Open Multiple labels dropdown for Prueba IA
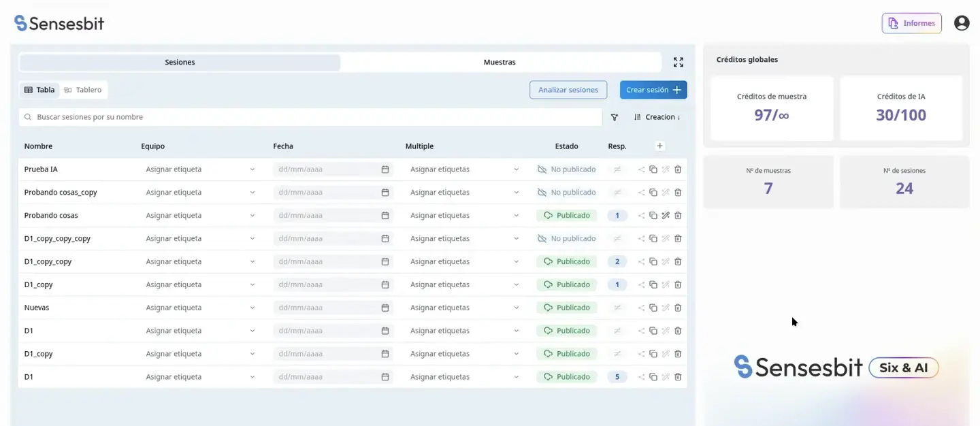Image resolution: width=980 pixels, height=426 pixels. click(465, 169)
